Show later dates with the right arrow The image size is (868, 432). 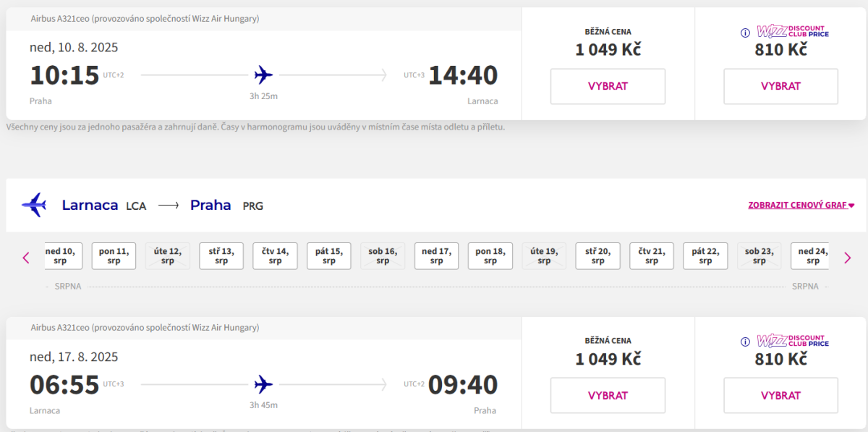click(x=848, y=257)
